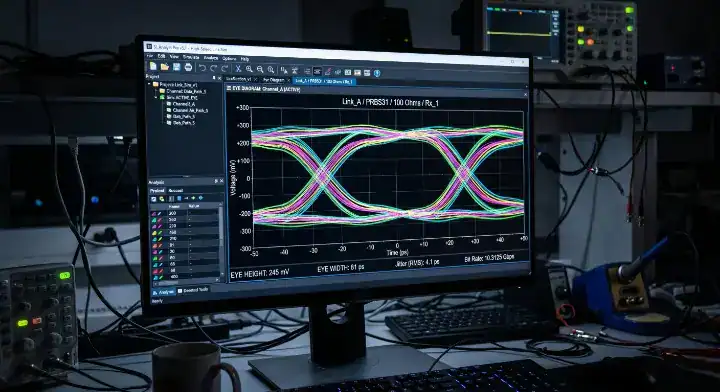Open the View menu
720x392 pixels.
(174, 57)
